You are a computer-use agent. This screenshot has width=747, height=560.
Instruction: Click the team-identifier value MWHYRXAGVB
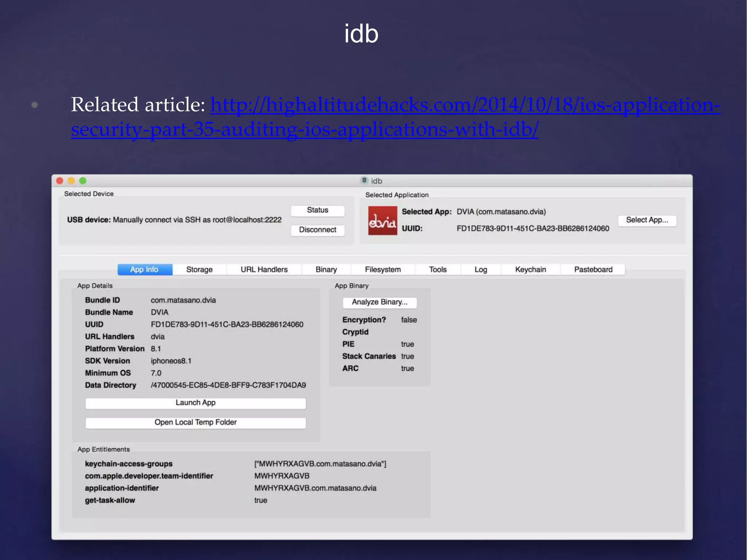282,476
